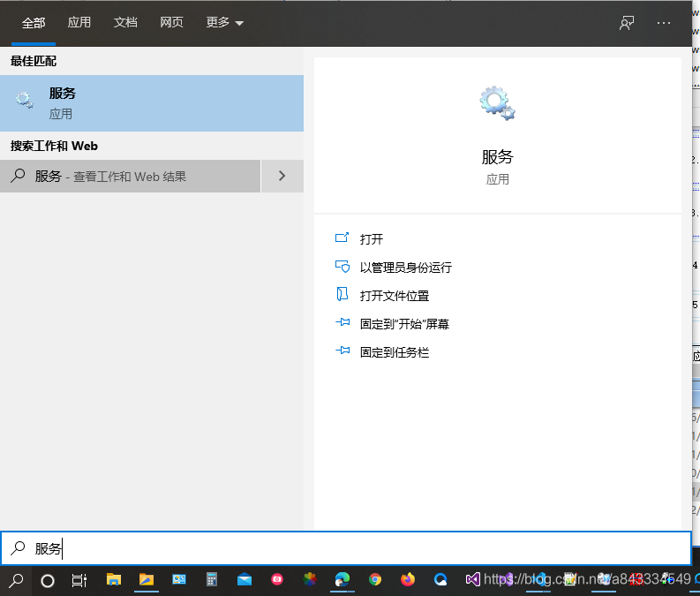Viewport: 700px width, 596px height.
Task: Launch the pink camera app on taskbar
Action: [277, 579]
